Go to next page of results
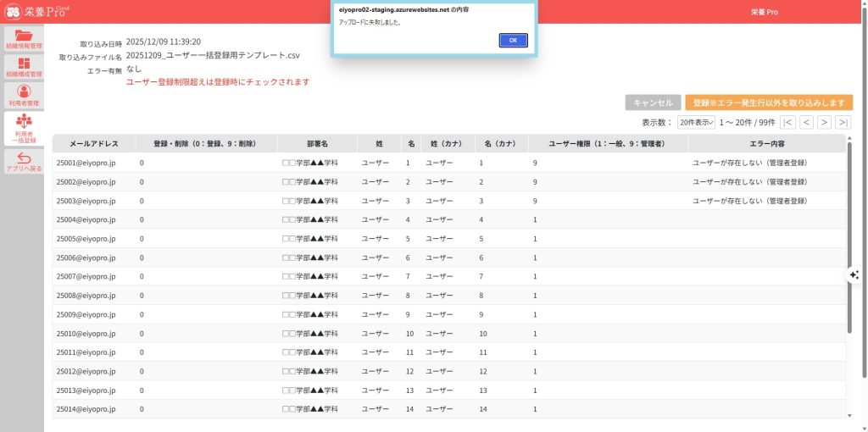Screen dimensions: 868x432 click(824, 122)
